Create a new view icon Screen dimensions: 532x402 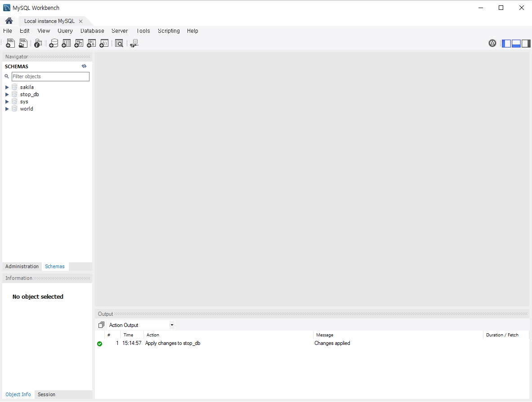(x=79, y=43)
